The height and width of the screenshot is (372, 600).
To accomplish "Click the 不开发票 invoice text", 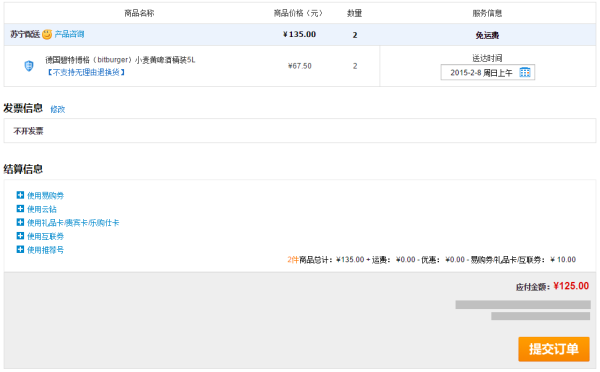I will [x=28, y=131].
